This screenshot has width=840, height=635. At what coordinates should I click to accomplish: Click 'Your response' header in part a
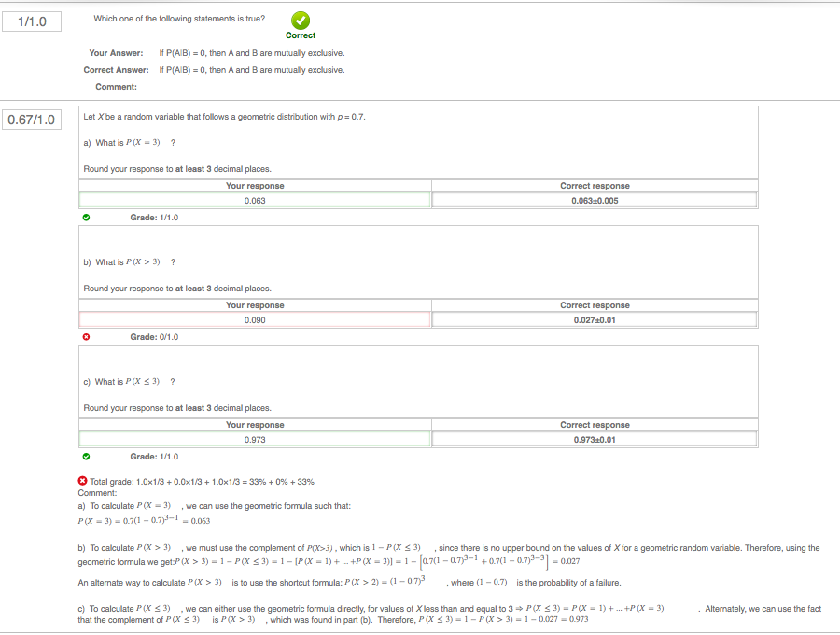(x=255, y=186)
